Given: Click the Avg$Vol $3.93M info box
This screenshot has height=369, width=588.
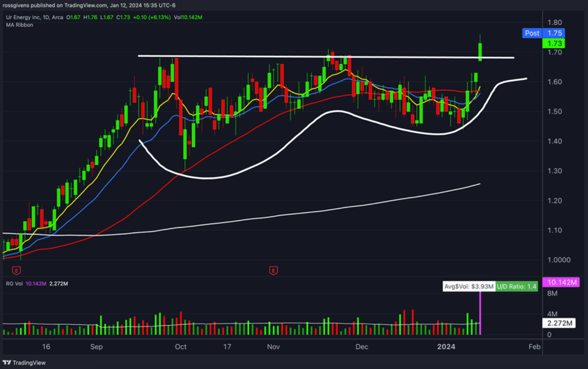Looking at the screenshot, I should point(469,286).
